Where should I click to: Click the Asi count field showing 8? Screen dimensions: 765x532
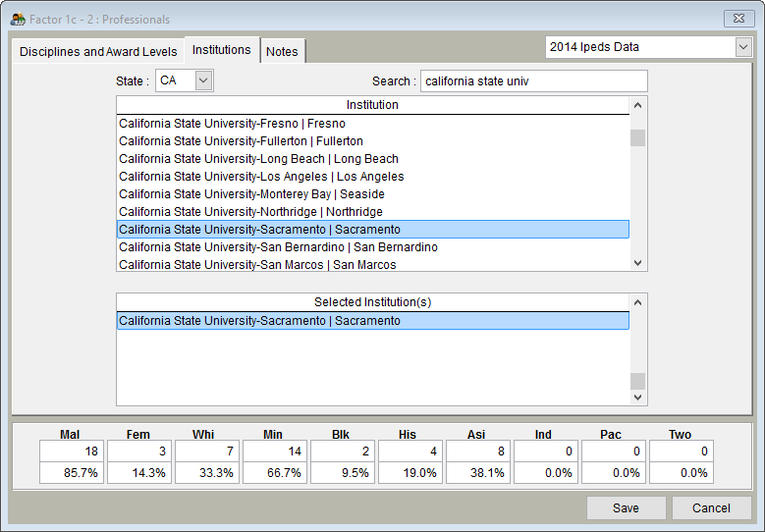pyautogui.click(x=478, y=452)
